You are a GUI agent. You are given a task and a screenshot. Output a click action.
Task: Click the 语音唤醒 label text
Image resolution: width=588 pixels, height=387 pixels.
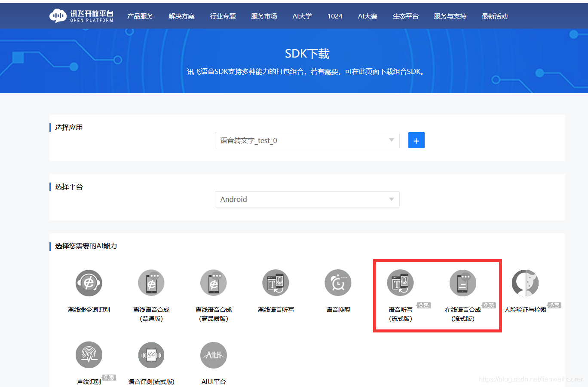click(338, 310)
